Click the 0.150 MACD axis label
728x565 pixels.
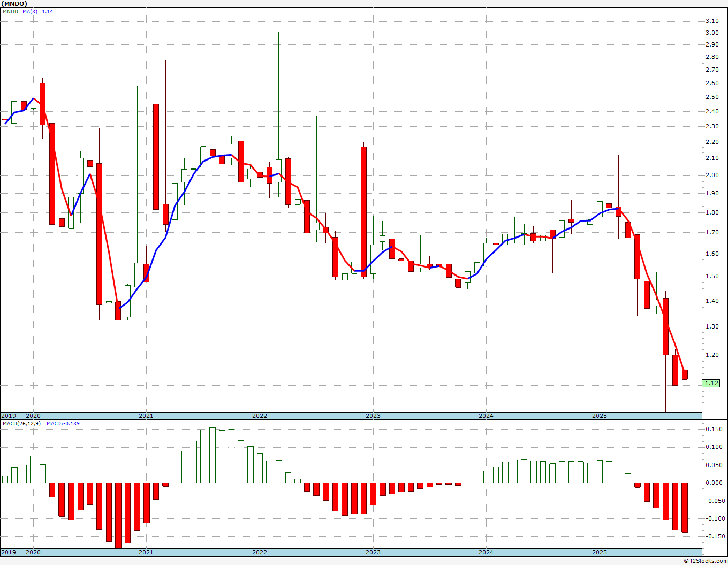(714, 429)
